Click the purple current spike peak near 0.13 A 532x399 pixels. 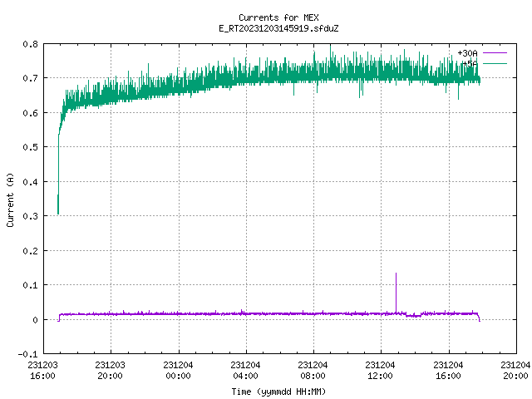point(396,273)
